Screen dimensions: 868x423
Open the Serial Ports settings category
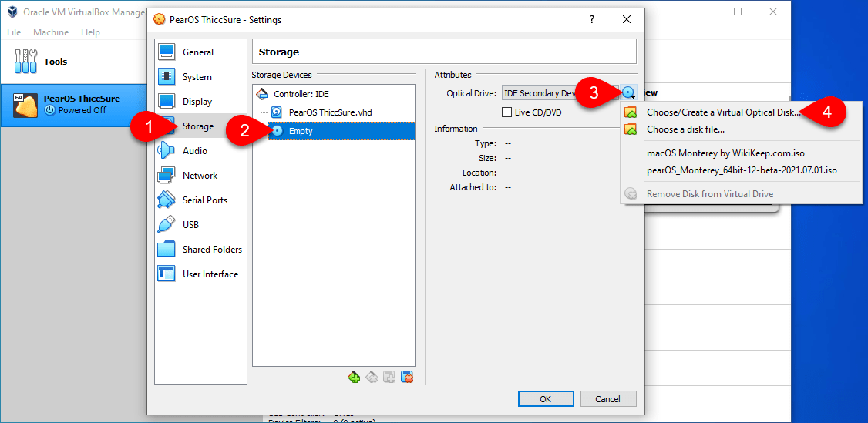[200, 200]
